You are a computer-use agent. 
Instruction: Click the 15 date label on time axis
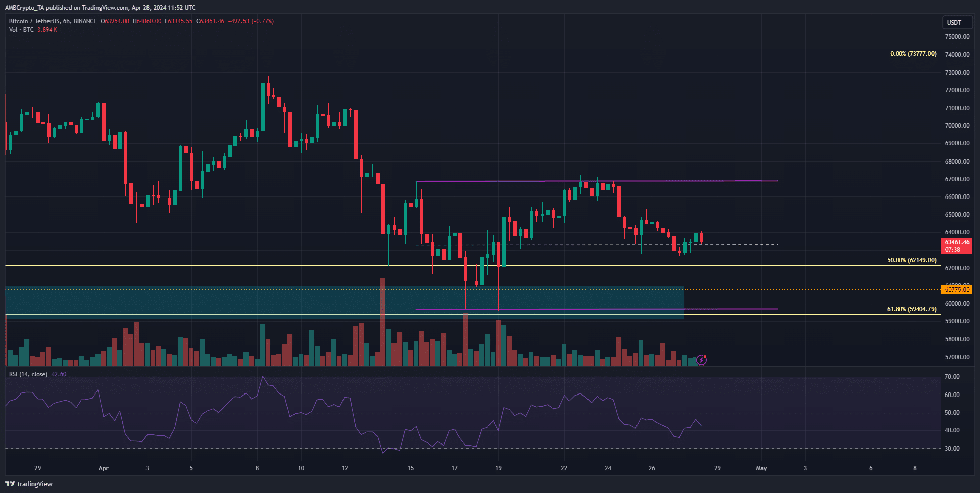click(411, 468)
